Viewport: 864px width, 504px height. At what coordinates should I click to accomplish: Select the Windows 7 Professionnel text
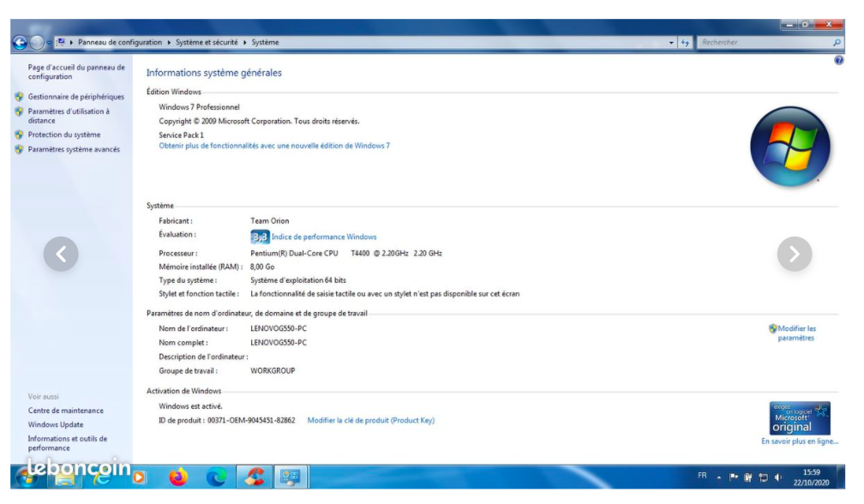click(199, 107)
